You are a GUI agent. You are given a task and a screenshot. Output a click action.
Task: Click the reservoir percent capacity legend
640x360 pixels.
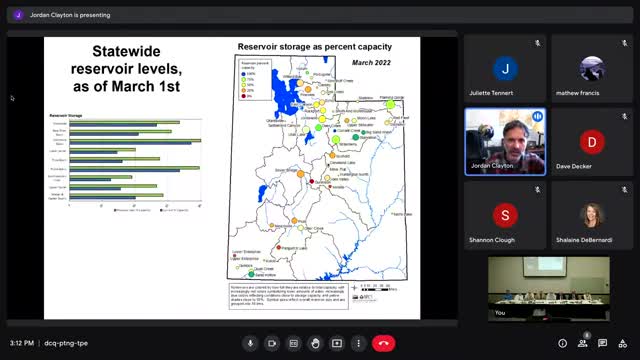click(255, 80)
